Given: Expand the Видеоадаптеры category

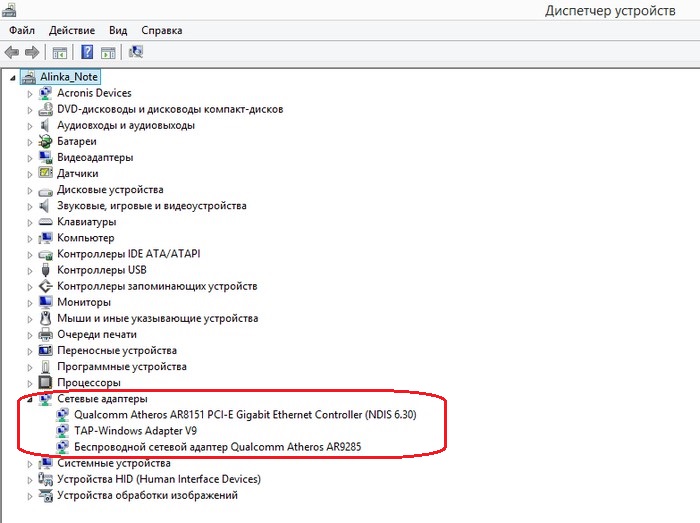Looking at the screenshot, I should point(29,158).
